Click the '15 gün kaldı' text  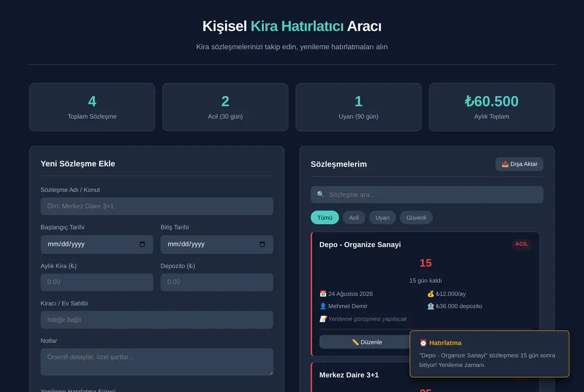pos(425,281)
